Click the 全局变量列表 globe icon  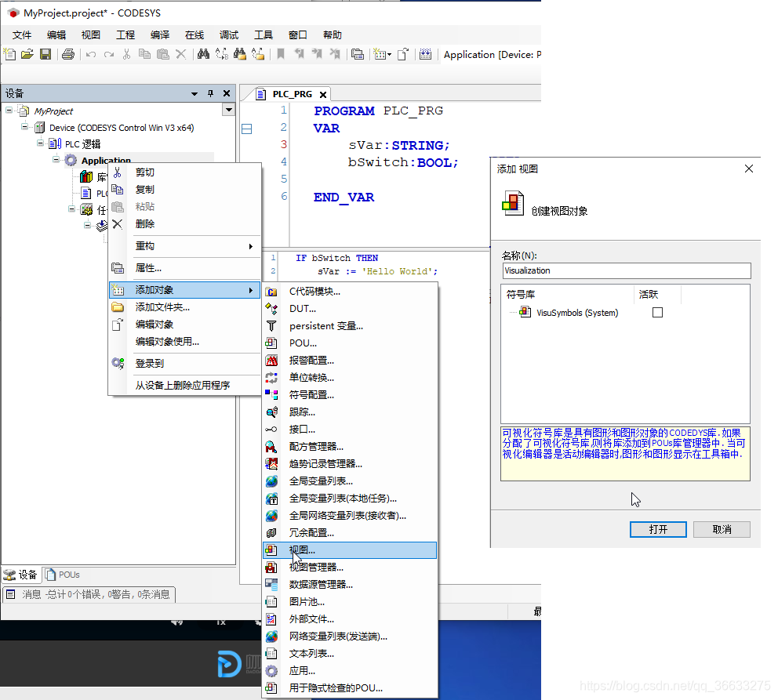(271, 481)
